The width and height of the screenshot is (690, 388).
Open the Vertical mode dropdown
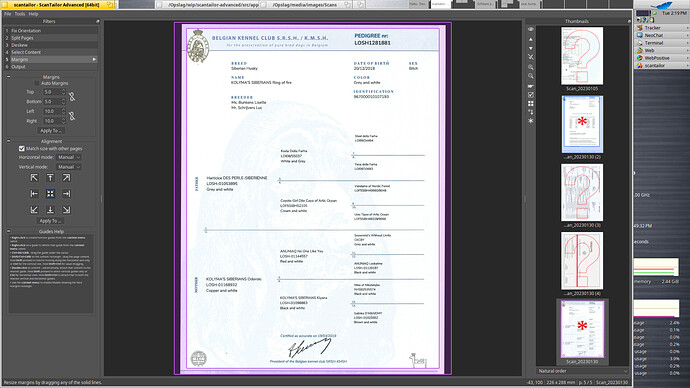(x=69, y=167)
